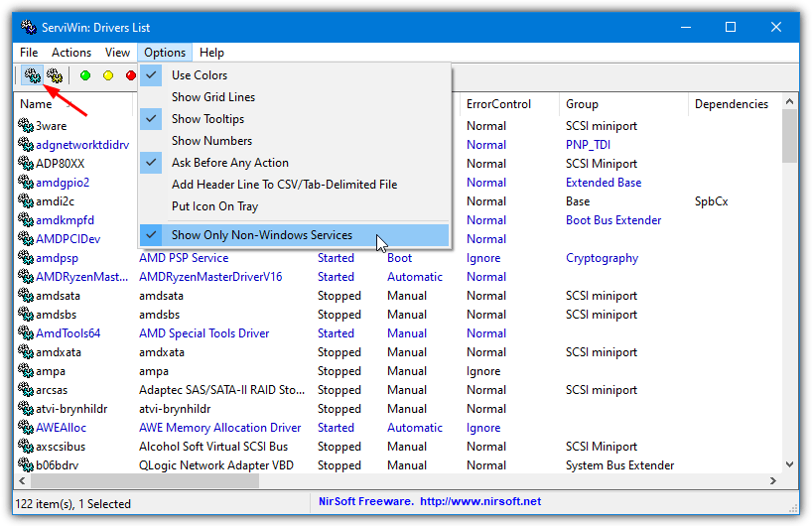This screenshot has width=812, height=526.
Task: Select AMD PSP Service display name
Action: point(184,258)
